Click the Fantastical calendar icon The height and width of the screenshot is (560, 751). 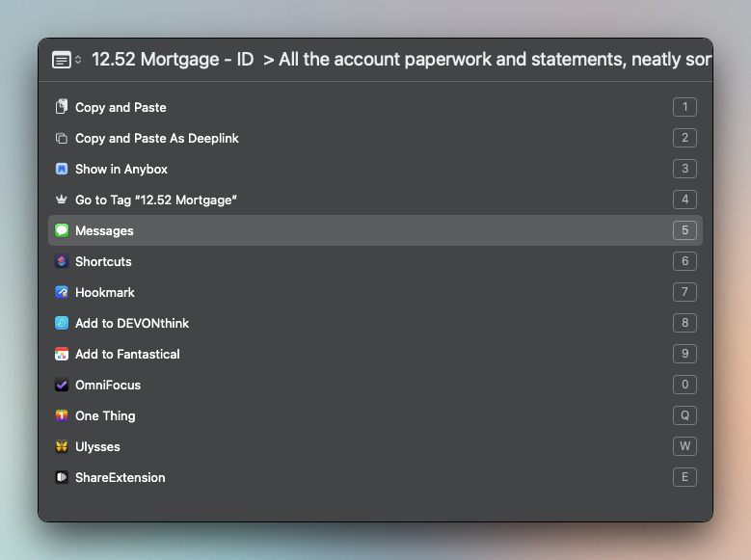point(62,354)
